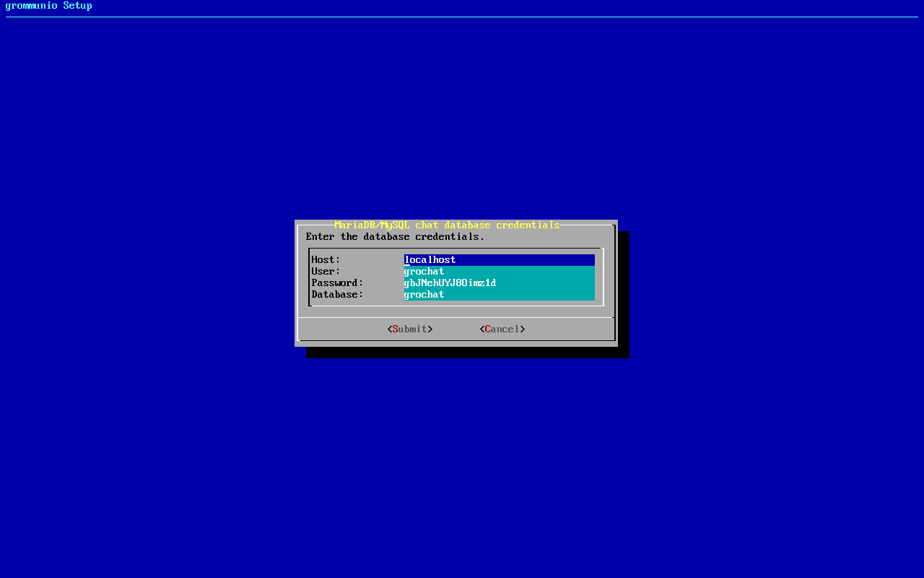Cancel the database credentials dialog
The height and width of the screenshot is (578, 924).
click(502, 329)
